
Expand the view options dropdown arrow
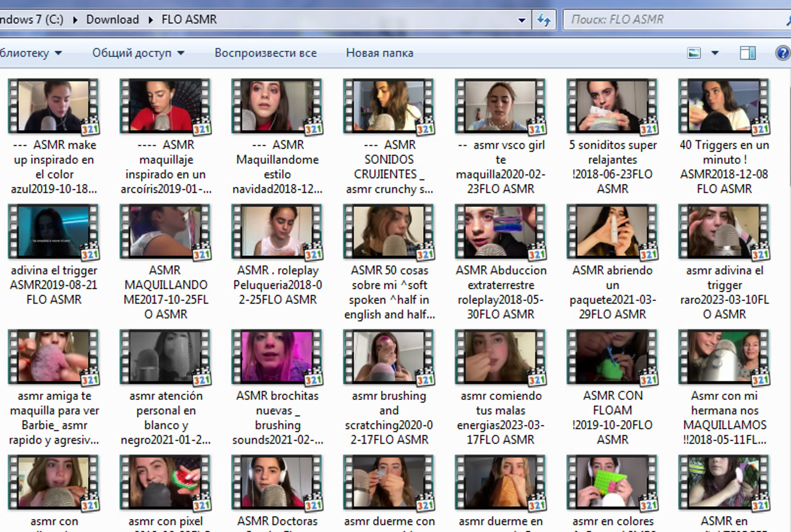pyautogui.click(x=715, y=53)
